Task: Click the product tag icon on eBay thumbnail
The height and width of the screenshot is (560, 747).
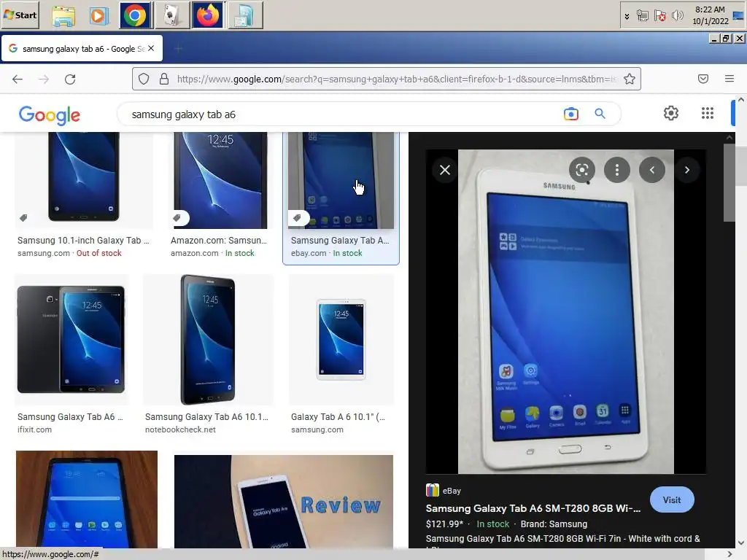Action: coord(298,218)
